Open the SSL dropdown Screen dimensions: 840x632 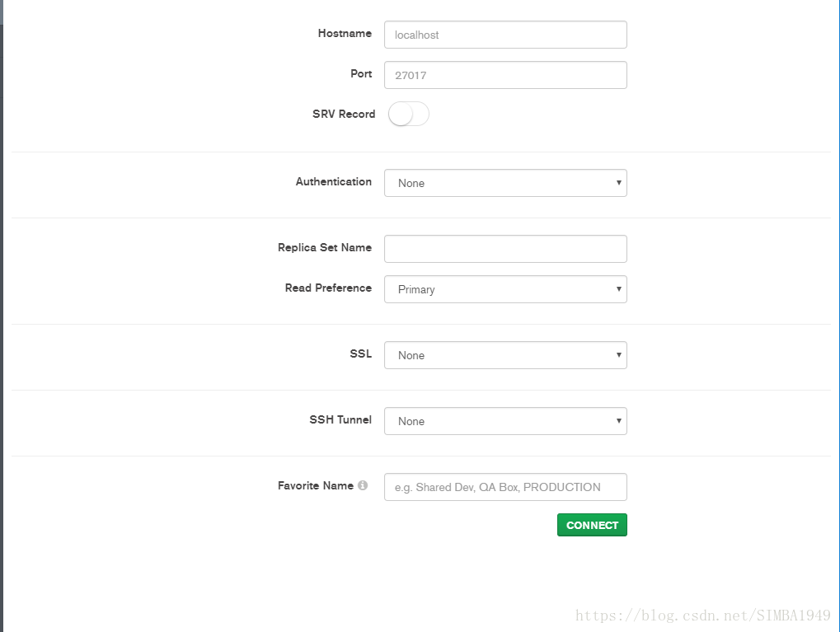tap(505, 355)
